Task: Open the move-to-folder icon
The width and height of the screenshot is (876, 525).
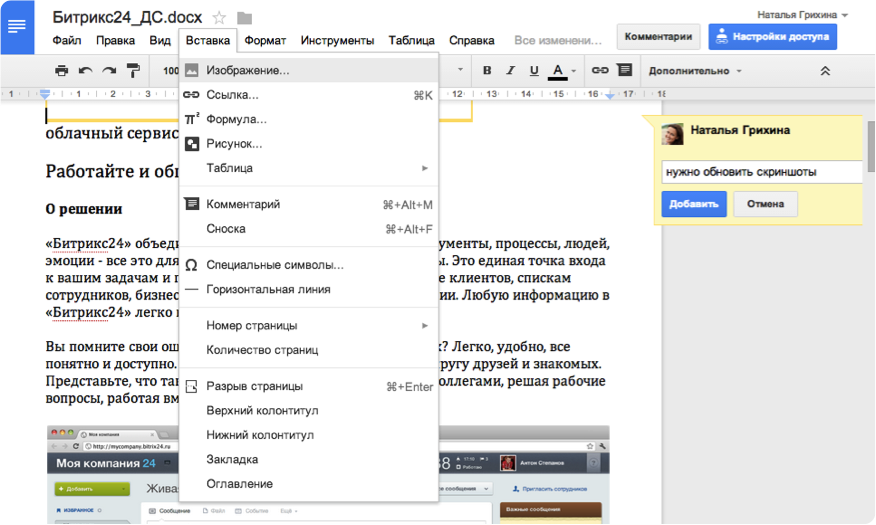Action: click(244, 18)
